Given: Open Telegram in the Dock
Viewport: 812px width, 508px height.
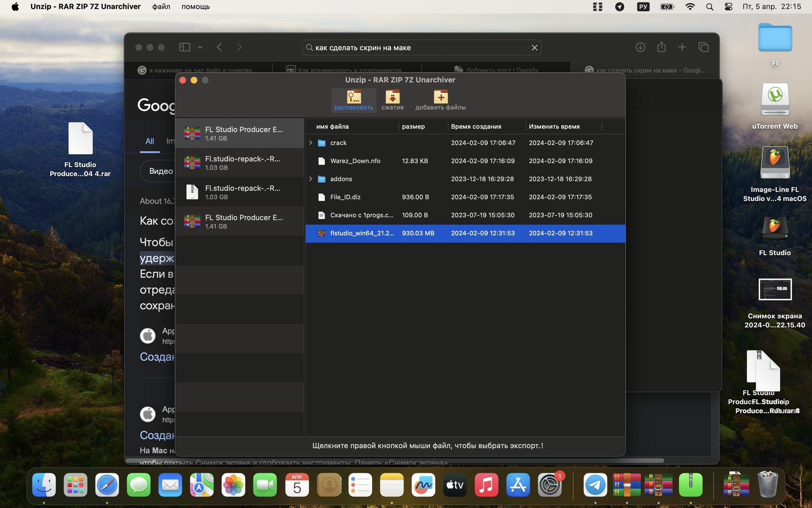Looking at the screenshot, I should click(x=595, y=485).
